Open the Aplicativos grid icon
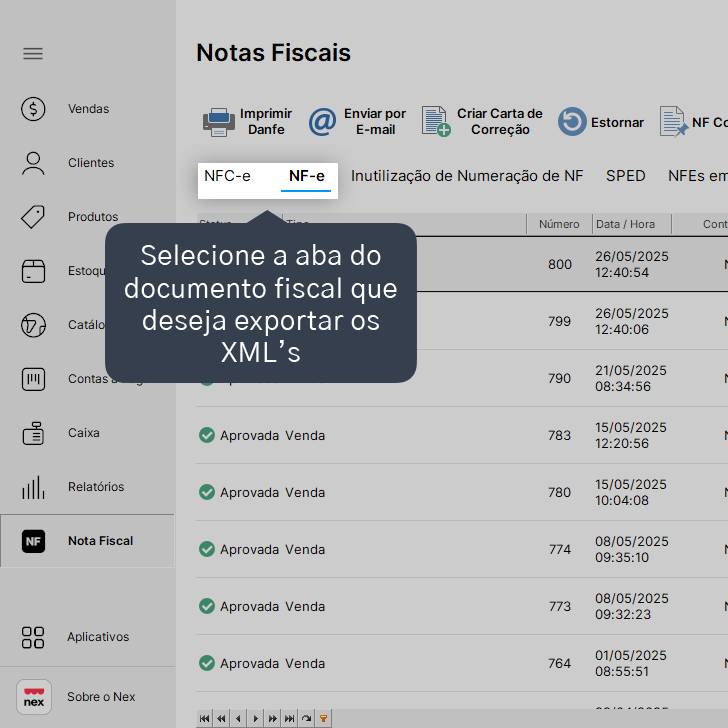This screenshot has width=728, height=728. (x=33, y=637)
